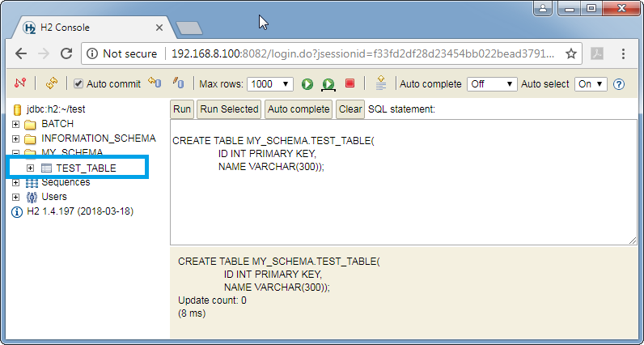The image size is (644, 345).
Task: Open a new browser tab
Action: (189, 28)
